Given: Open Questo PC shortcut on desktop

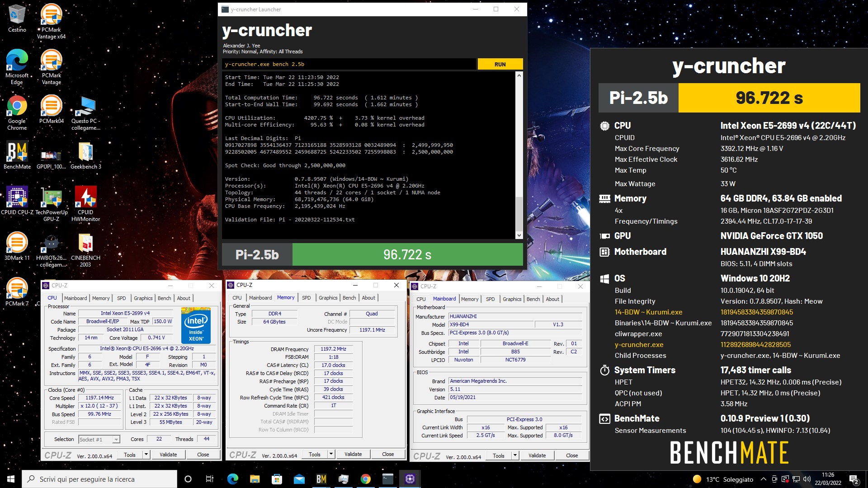Looking at the screenshot, I should click(85, 113).
